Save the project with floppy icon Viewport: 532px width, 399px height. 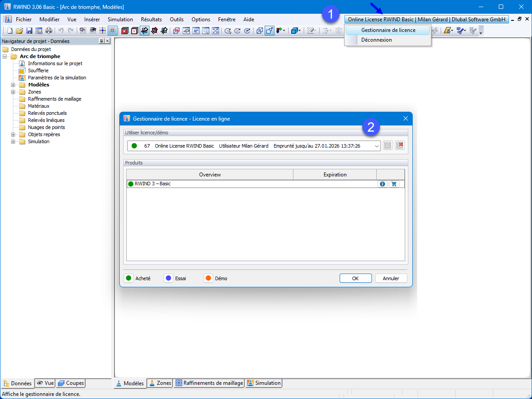click(29, 31)
